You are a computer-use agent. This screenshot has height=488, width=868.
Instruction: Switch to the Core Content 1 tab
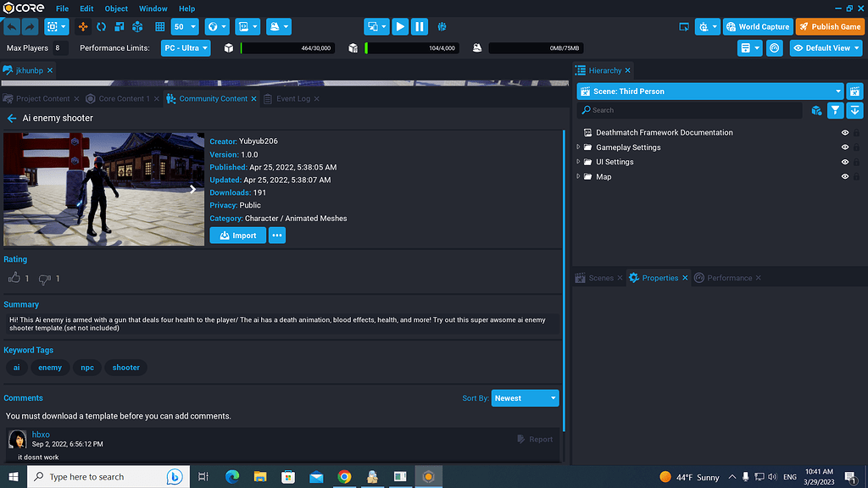124,98
